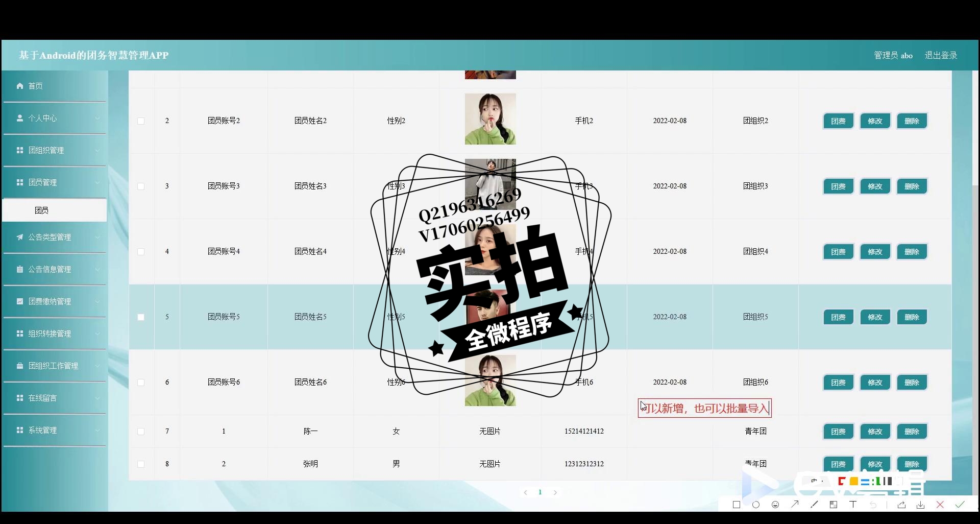Click the 退出登录 link
The height and width of the screenshot is (524, 980).
pyautogui.click(x=941, y=55)
